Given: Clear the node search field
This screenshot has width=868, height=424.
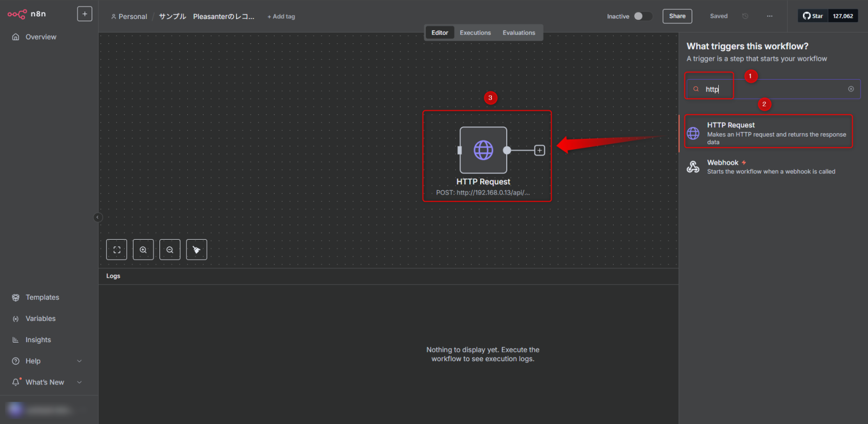Looking at the screenshot, I should point(851,89).
